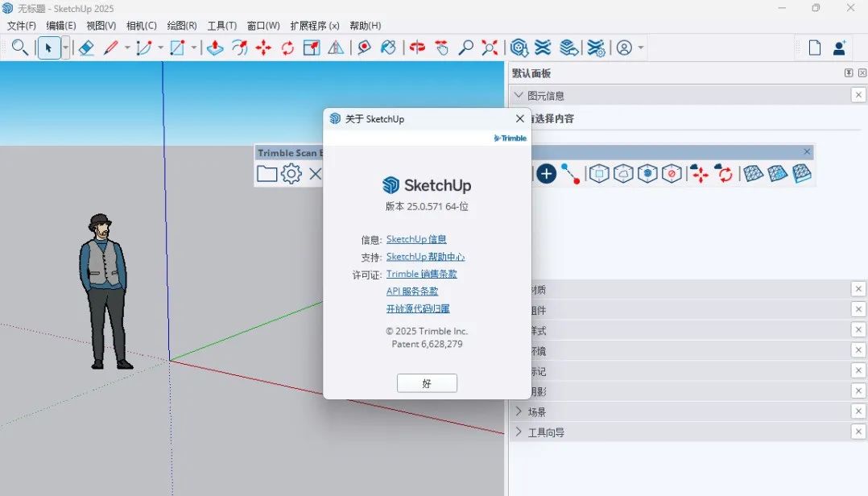The image size is (868, 496).
Task: Select the Tape Measure tool
Action: point(364,48)
